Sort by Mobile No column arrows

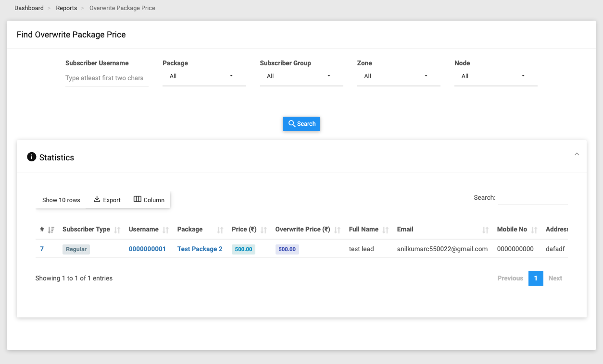534,230
